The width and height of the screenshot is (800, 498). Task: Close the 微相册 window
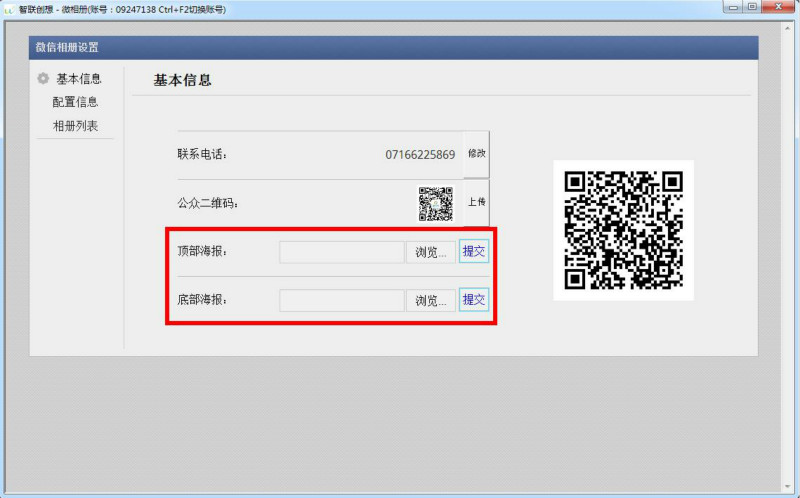click(780, 7)
